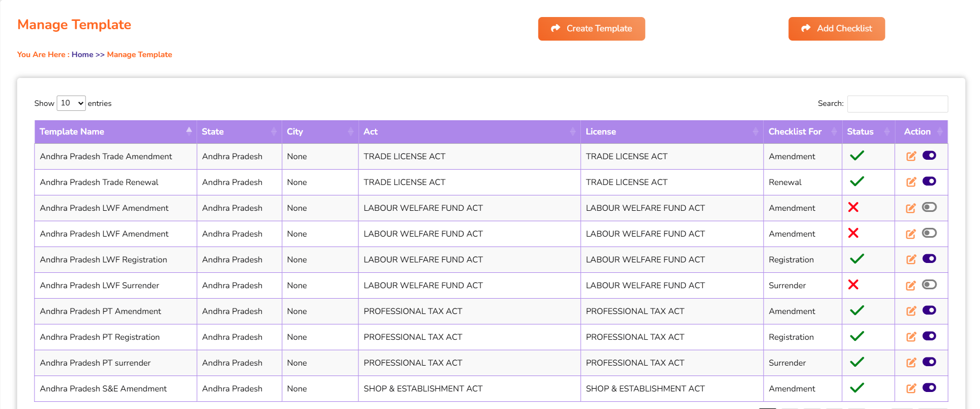The height and width of the screenshot is (409, 980).
Task: Click the 'Manage Template' page heading
Action: click(x=74, y=25)
